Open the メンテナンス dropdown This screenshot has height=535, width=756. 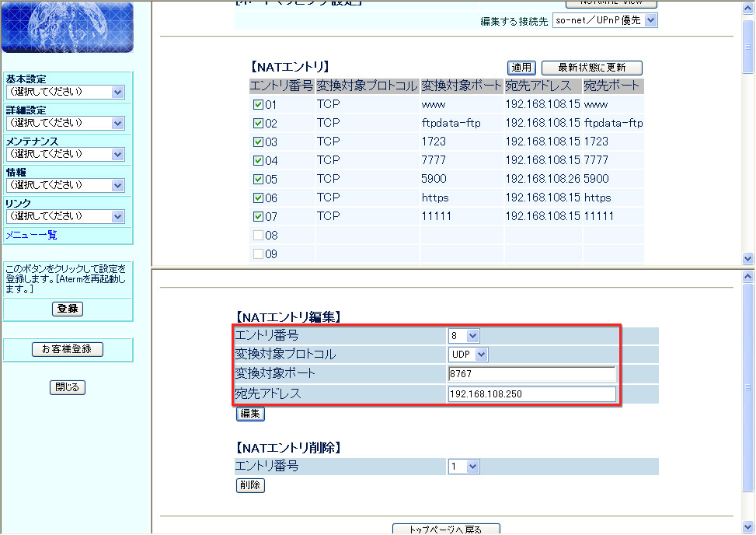65,155
